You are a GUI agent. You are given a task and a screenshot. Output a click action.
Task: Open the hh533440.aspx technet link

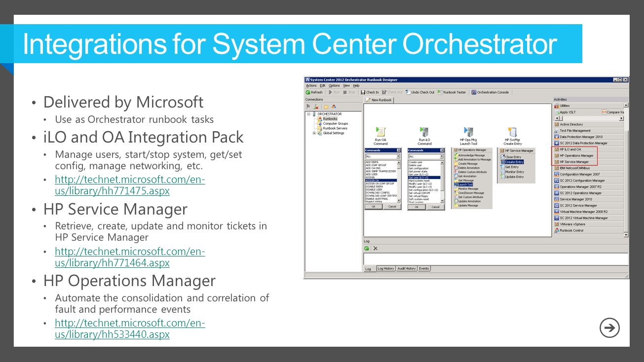point(130,328)
